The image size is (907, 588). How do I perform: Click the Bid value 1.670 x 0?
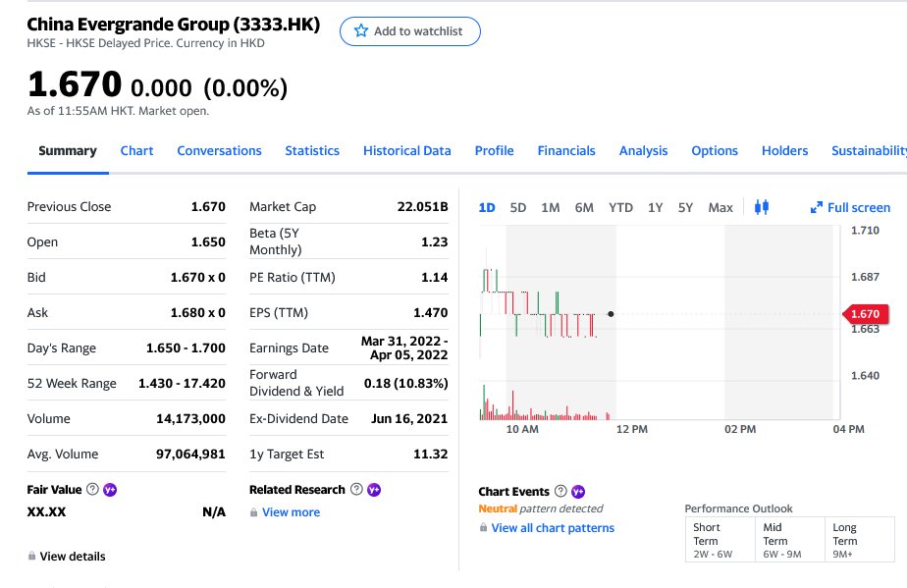point(198,277)
